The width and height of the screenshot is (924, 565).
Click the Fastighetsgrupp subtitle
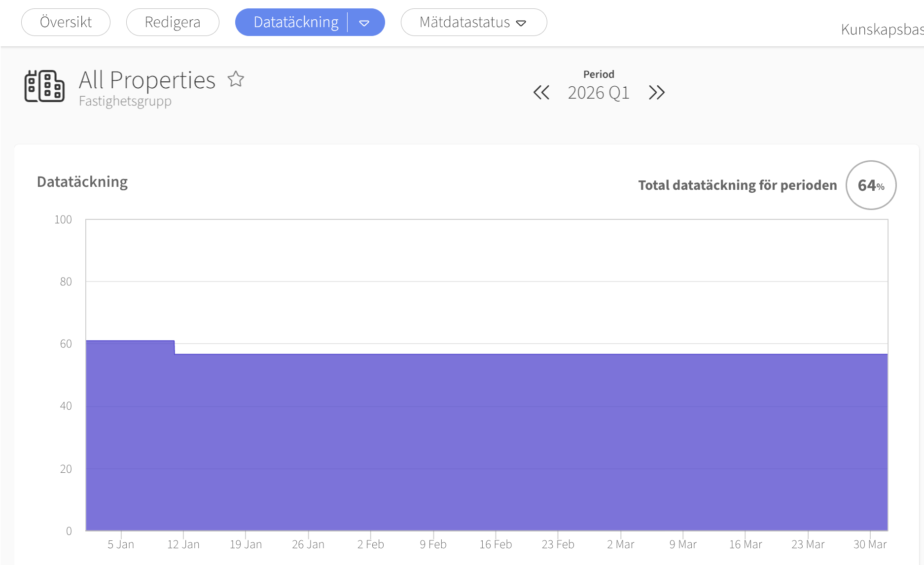pyautogui.click(x=125, y=101)
